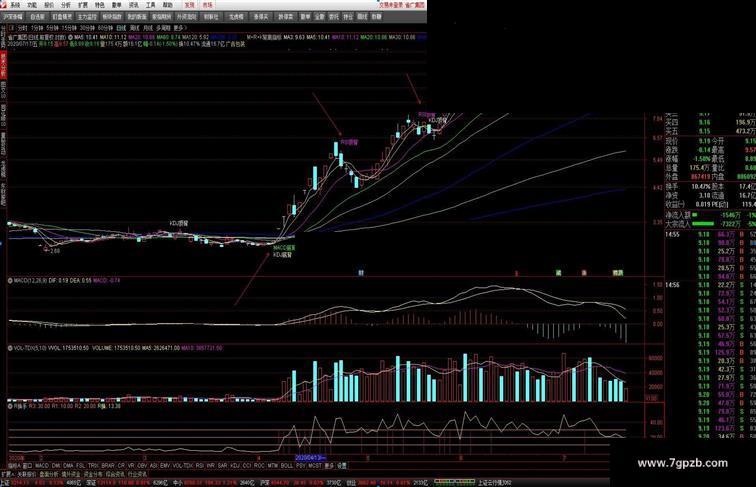Select the 15分钟 period tab
Screen dimensions: 756x487
(x=70, y=28)
